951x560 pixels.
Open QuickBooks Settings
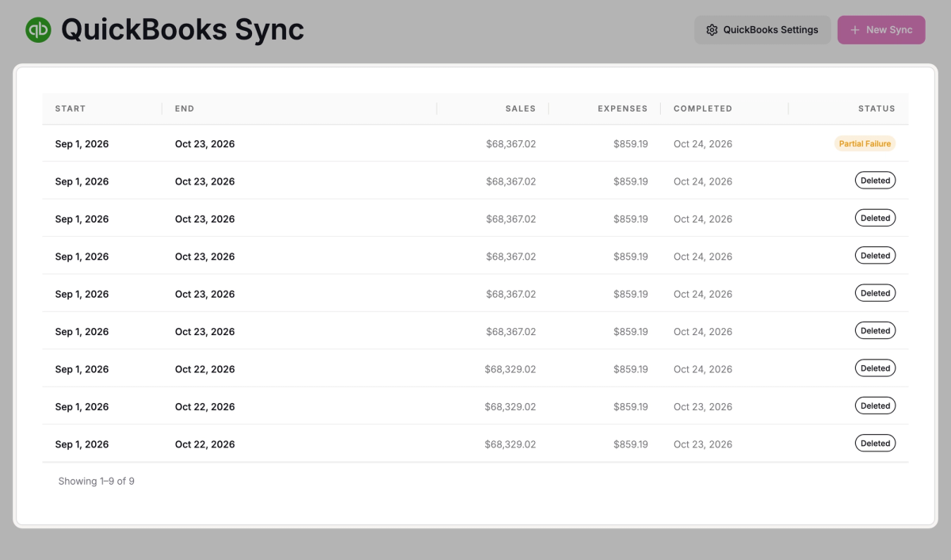762,30
